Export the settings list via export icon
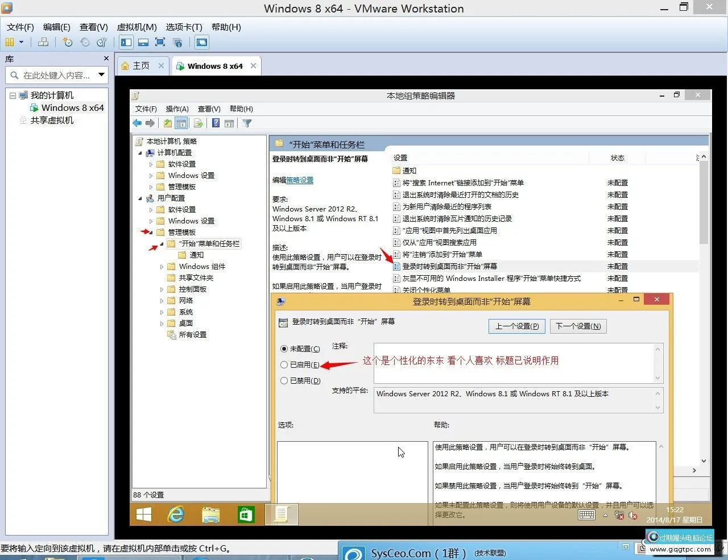The height and width of the screenshot is (560, 728). (198, 123)
